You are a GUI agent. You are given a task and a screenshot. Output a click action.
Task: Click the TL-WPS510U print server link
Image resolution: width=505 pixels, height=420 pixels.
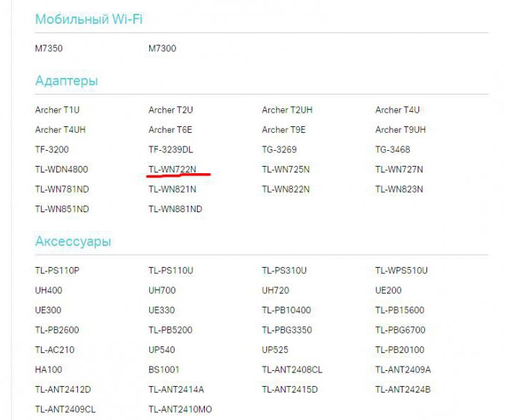tap(401, 271)
